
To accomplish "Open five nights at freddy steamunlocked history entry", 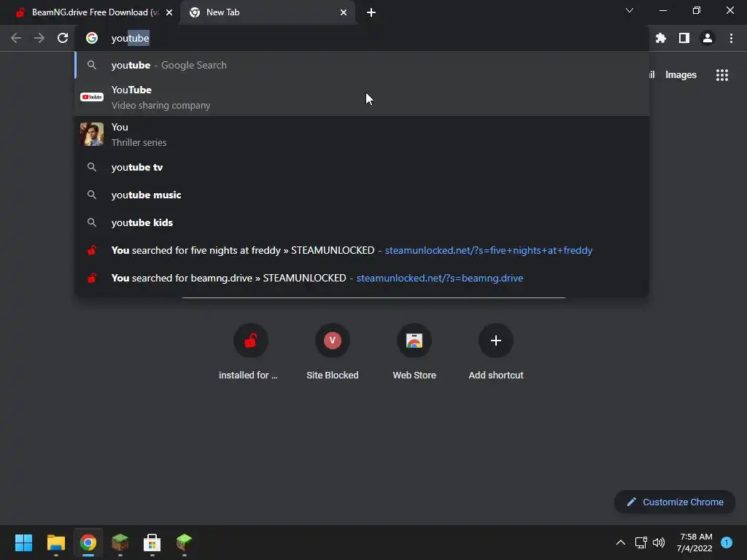I will coord(362,250).
